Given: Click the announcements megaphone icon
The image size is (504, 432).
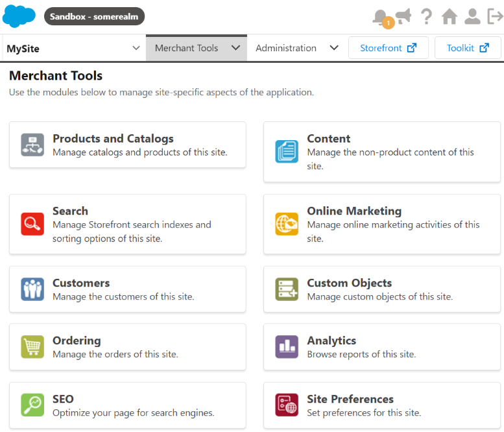Looking at the screenshot, I should pos(403,16).
